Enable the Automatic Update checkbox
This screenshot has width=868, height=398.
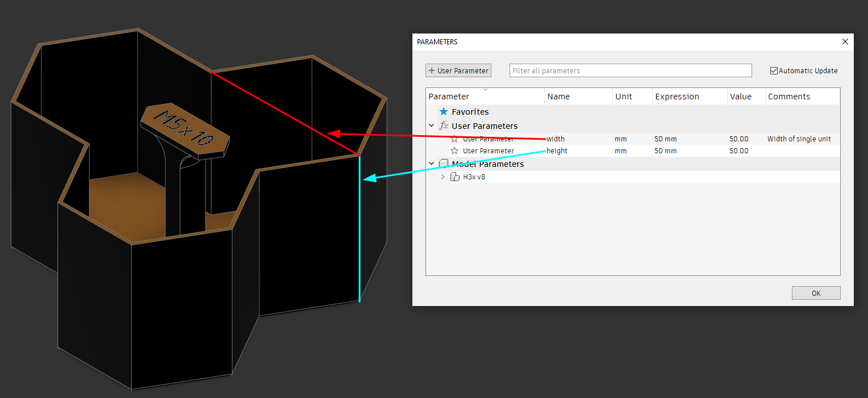point(774,70)
